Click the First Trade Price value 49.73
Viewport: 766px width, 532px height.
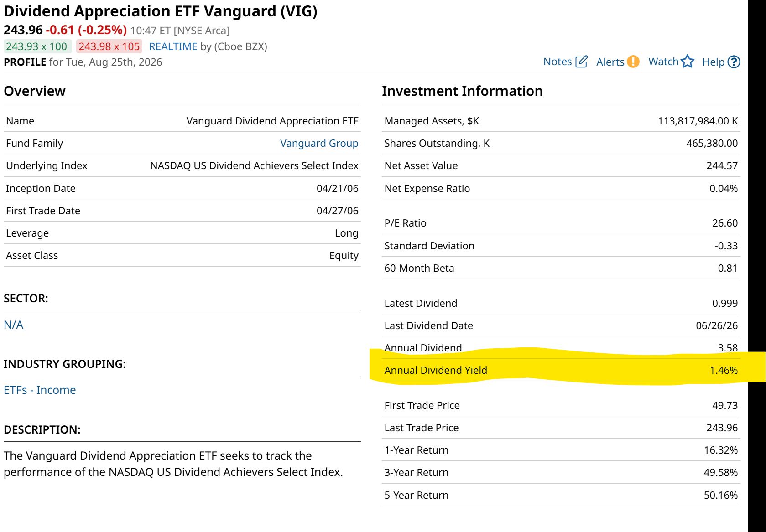725,405
